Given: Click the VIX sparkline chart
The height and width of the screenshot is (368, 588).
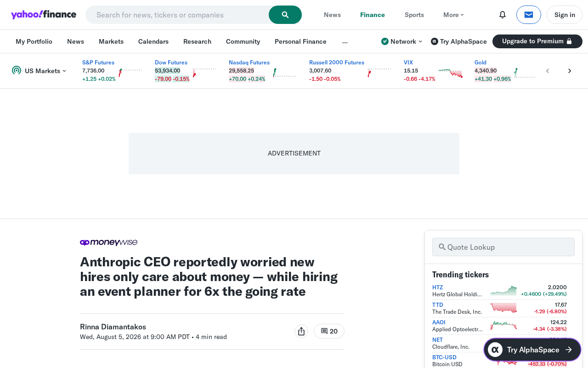Looking at the screenshot, I should click(451, 73).
